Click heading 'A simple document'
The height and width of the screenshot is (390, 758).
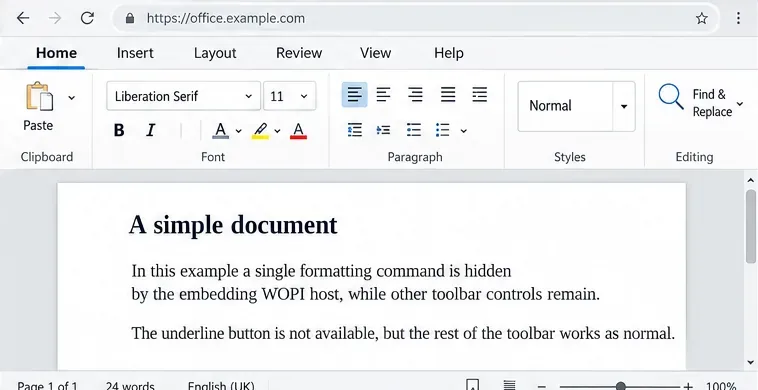coord(233,225)
